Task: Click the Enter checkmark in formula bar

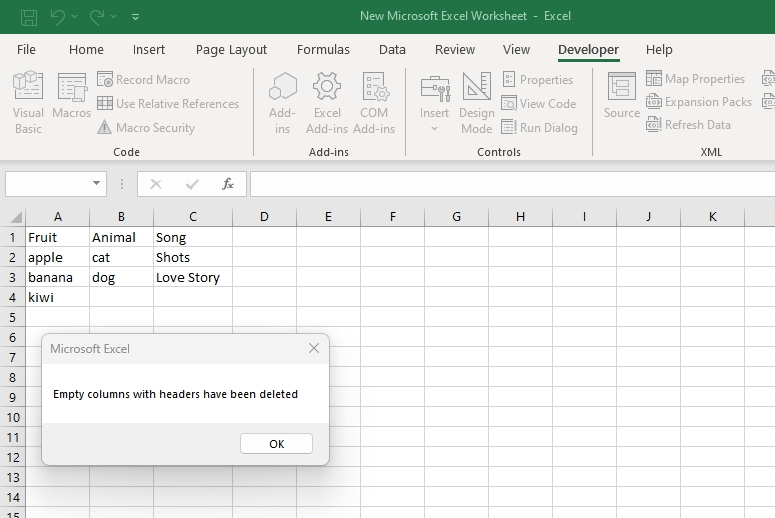Action: click(x=192, y=184)
